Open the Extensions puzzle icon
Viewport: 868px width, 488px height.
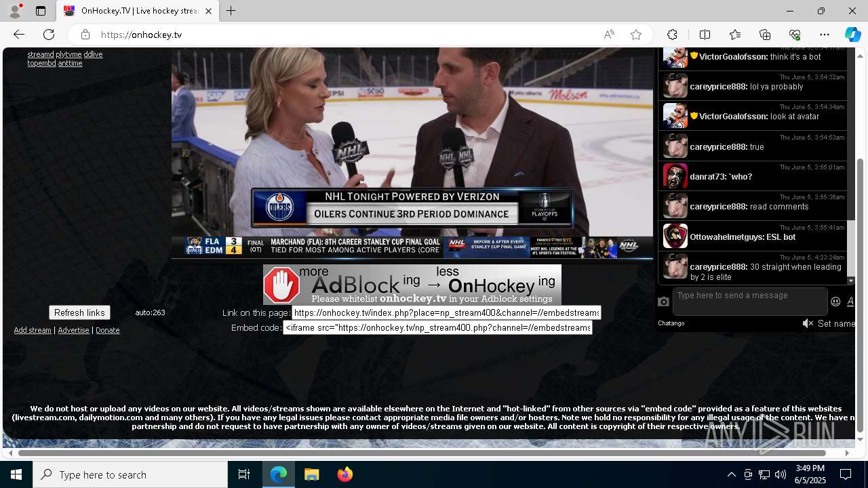coord(672,35)
